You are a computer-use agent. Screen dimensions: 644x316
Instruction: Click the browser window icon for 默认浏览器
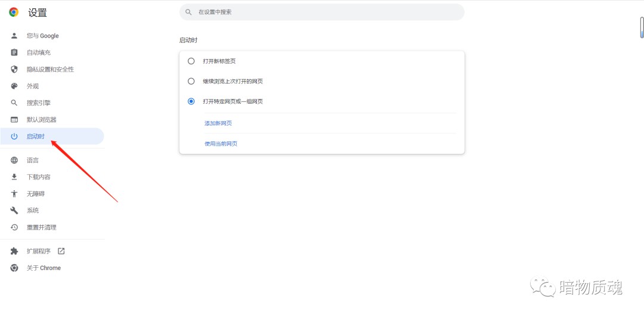click(x=14, y=120)
